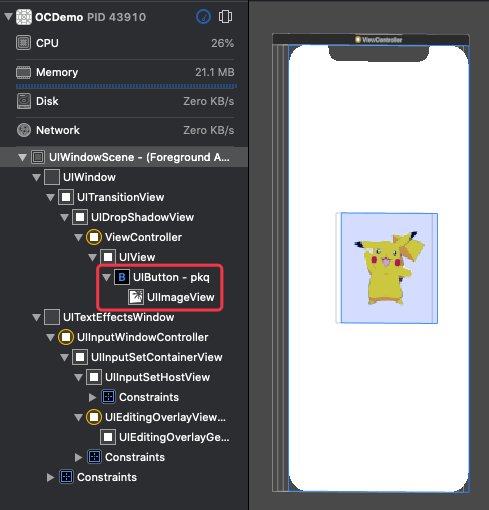This screenshot has width=489, height=510.
Task: Click the energy gauge icon beside OCDemo
Action: pos(203,17)
